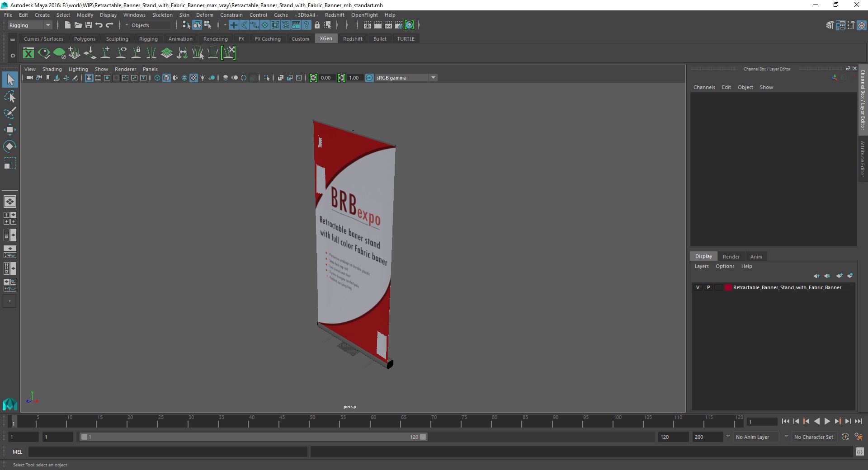Click the MEL command line input field
The height and width of the screenshot is (470, 868).
pyautogui.click(x=168, y=451)
